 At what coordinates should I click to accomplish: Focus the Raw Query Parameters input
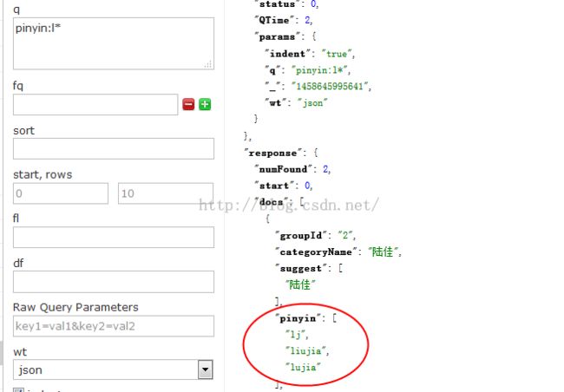114,326
